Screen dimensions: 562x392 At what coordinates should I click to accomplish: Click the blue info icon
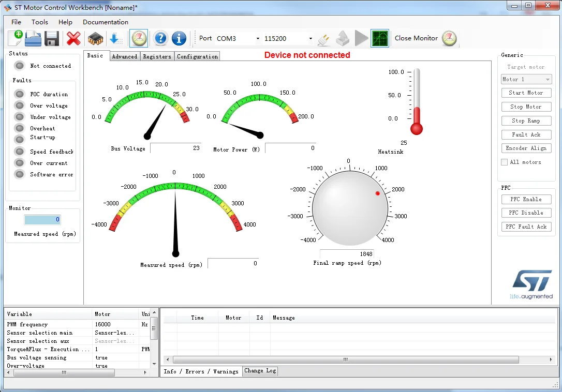coord(179,38)
